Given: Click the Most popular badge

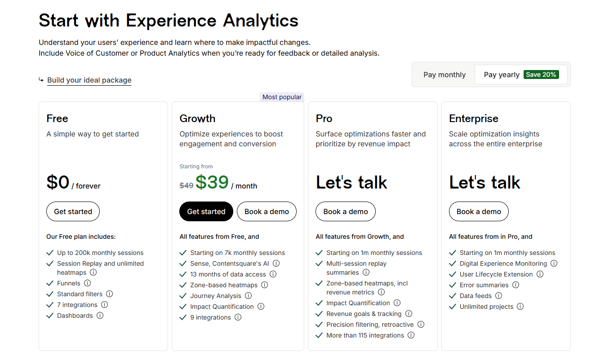Looking at the screenshot, I should (x=282, y=97).
